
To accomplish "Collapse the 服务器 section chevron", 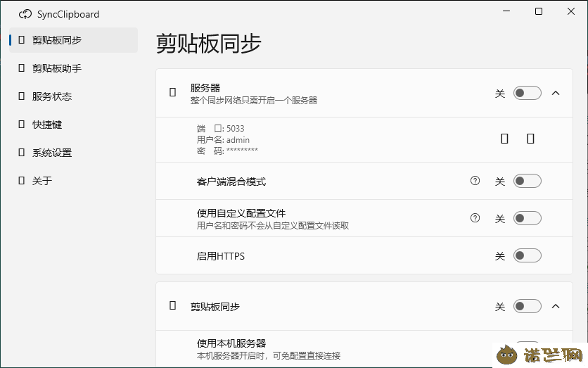I will pos(556,93).
